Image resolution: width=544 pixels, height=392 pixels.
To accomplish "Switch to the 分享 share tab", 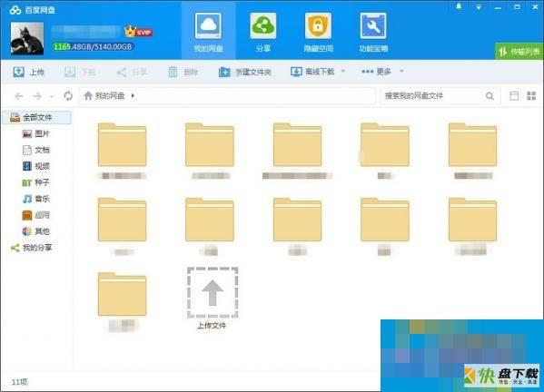I will 263,33.
